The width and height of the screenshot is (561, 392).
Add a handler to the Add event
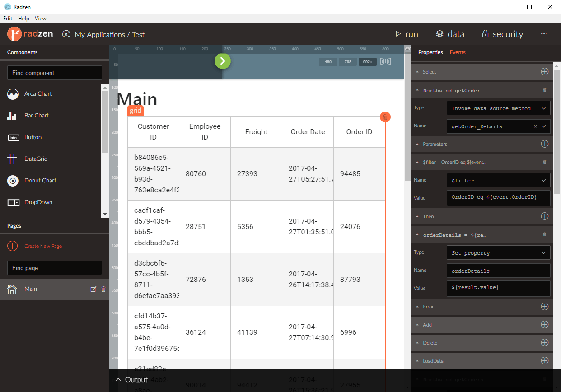[545, 325]
